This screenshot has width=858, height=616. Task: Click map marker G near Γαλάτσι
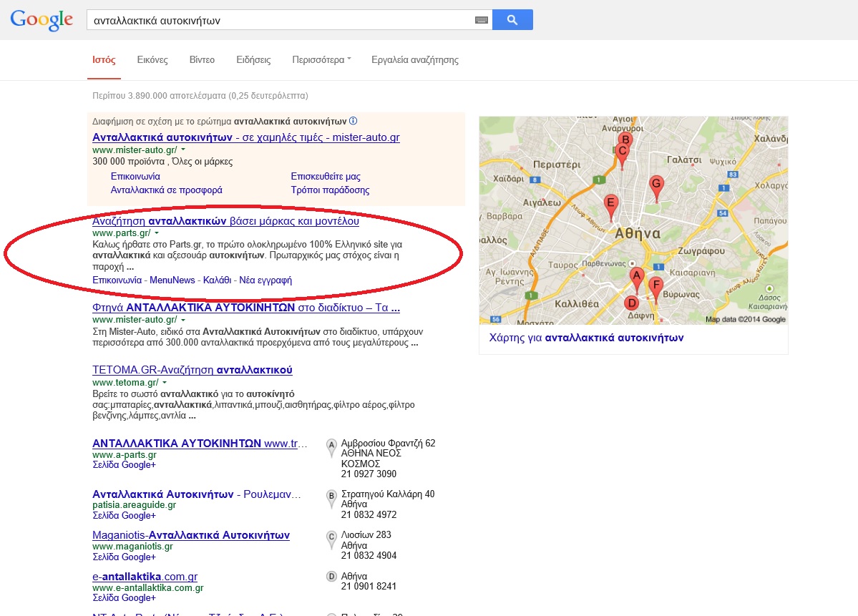click(656, 187)
